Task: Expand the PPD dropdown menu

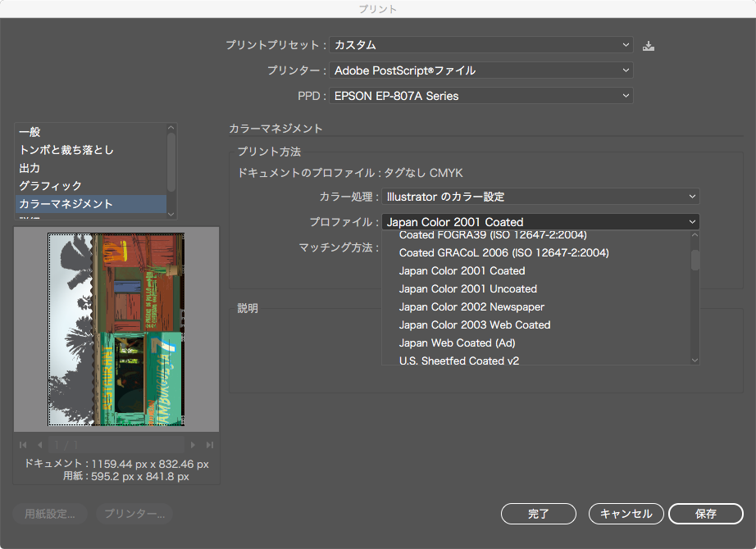Action: click(480, 96)
